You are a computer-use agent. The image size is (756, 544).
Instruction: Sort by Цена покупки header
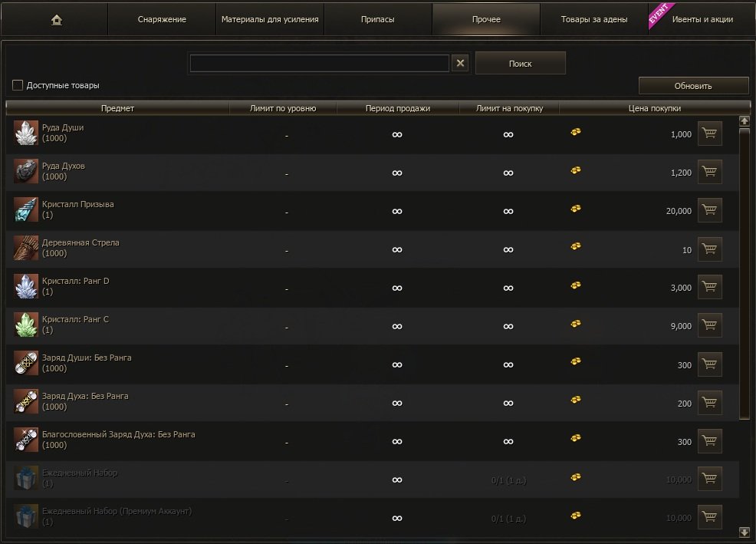654,108
